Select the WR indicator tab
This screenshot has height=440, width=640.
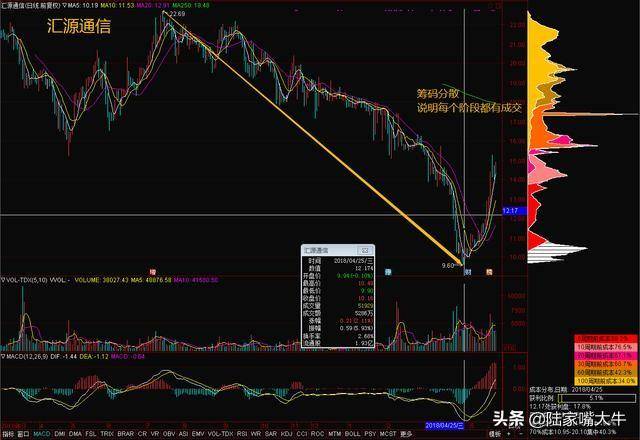256,434
